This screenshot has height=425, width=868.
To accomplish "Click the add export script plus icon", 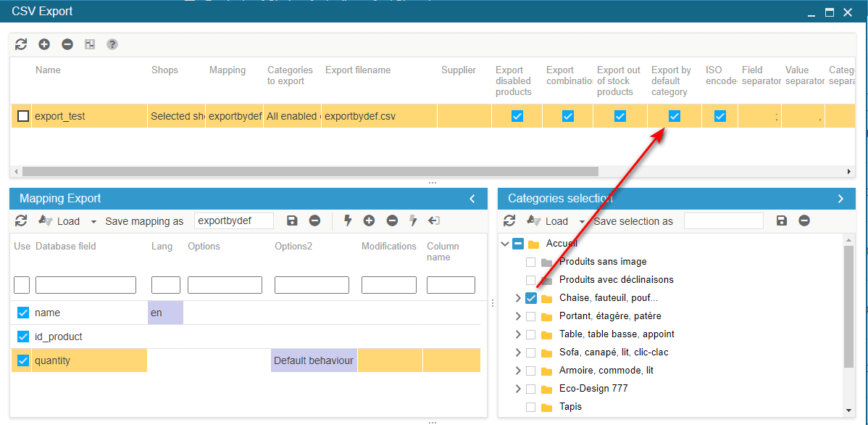I will tap(44, 44).
